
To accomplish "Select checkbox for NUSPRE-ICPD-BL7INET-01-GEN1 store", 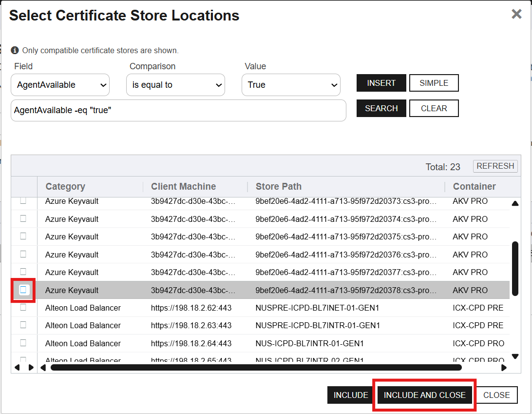I will click(23, 308).
